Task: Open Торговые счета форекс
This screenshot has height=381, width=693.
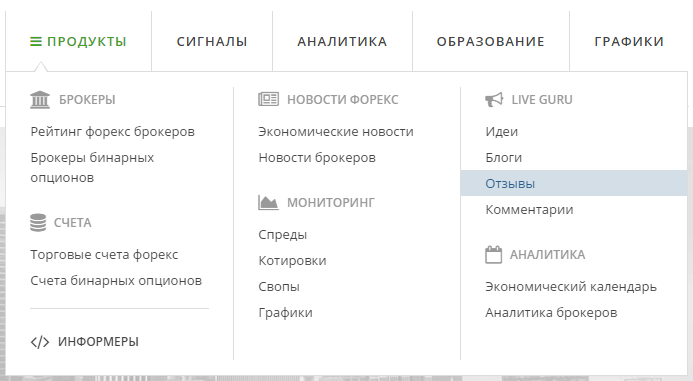Action: tap(104, 255)
